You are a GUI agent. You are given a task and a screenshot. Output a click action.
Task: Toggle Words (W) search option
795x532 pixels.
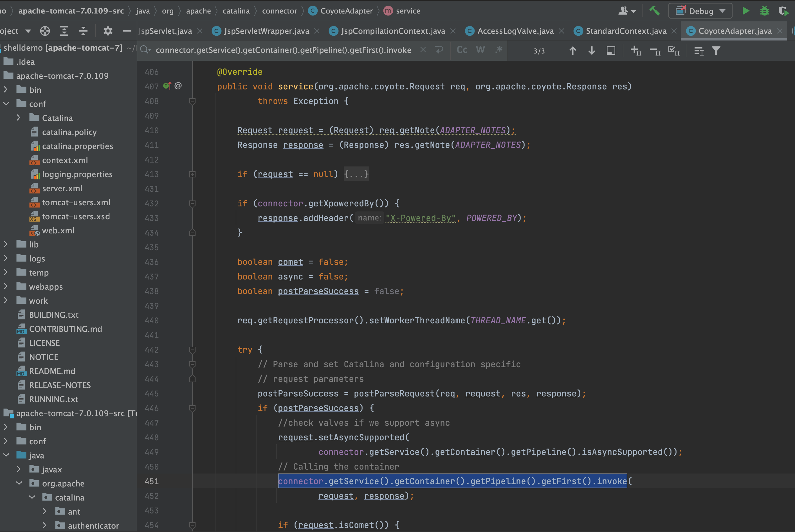tap(480, 50)
